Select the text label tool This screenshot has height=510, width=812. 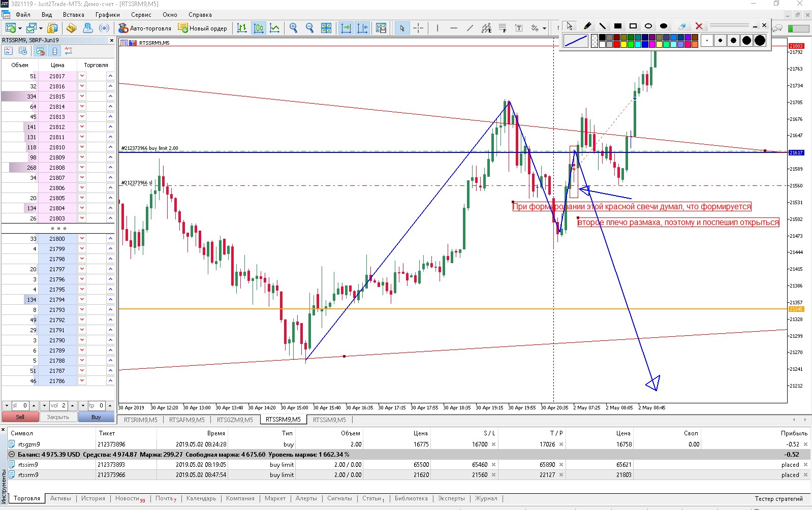click(x=519, y=28)
